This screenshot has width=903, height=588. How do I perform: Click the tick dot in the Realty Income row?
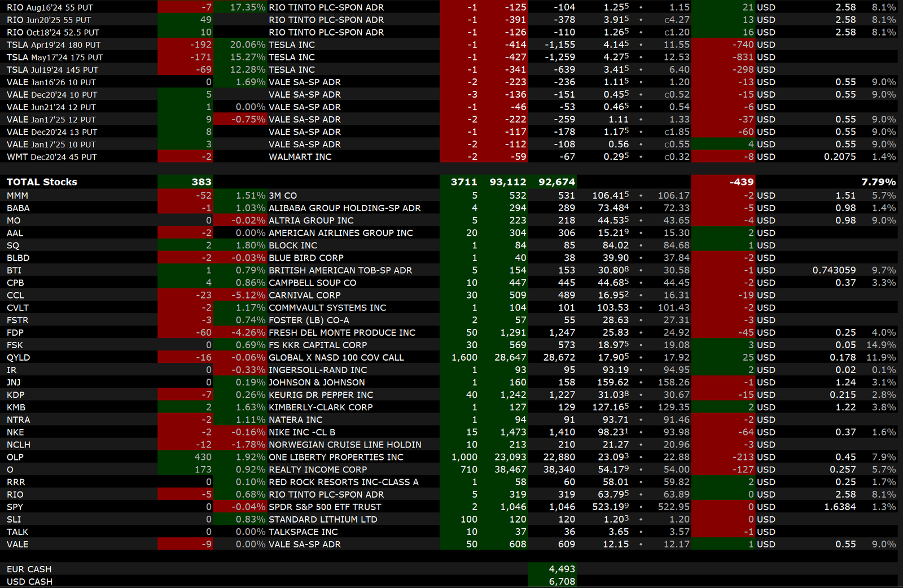pyautogui.click(x=641, y=469)
